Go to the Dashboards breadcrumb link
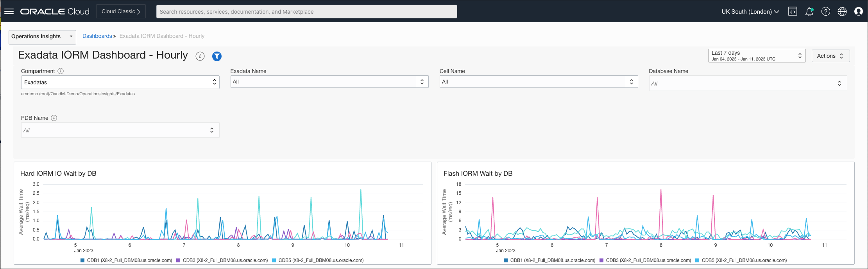868x269 pixels. tap(97, 36)
